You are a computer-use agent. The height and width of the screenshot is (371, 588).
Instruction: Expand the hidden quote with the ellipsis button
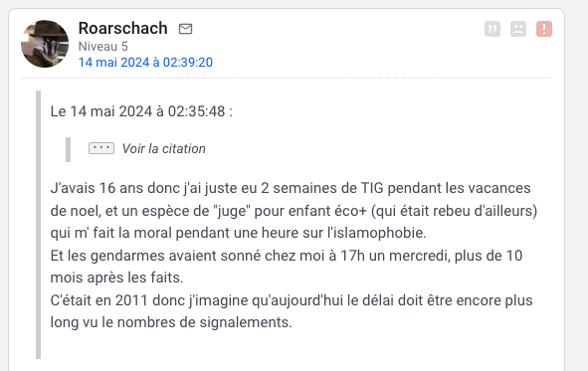pos(101,148)
